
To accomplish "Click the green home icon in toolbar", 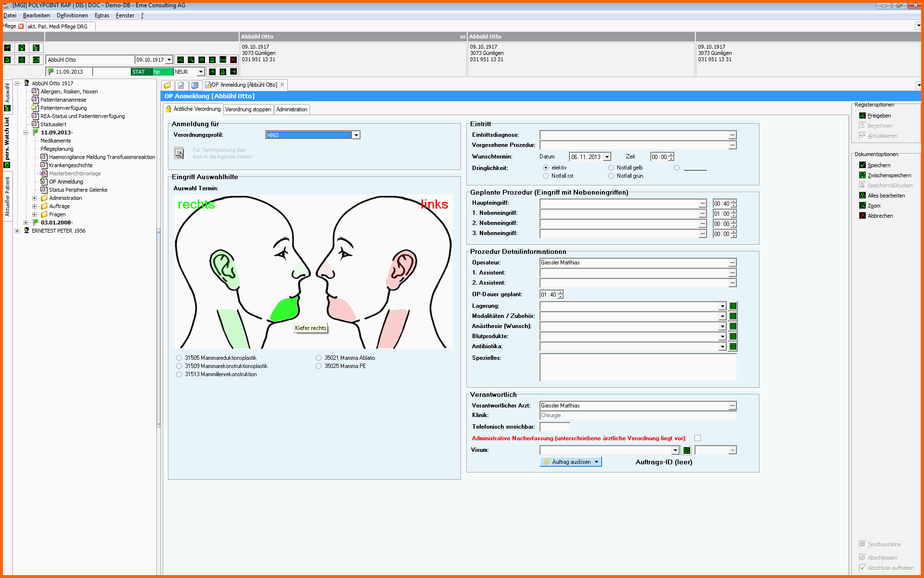I will click(22, 48).
